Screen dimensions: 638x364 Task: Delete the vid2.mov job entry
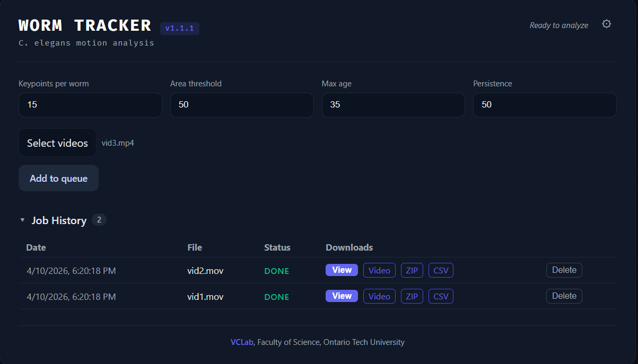tap(564, 270)
